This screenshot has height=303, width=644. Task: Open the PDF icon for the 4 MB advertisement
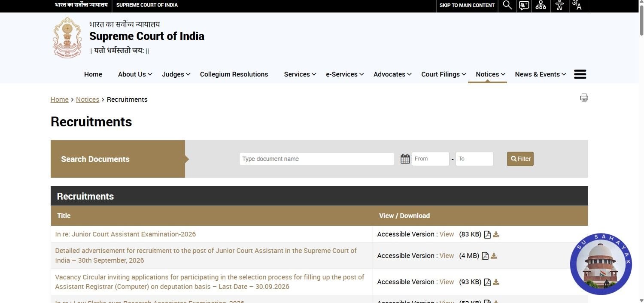pos(485,256)
